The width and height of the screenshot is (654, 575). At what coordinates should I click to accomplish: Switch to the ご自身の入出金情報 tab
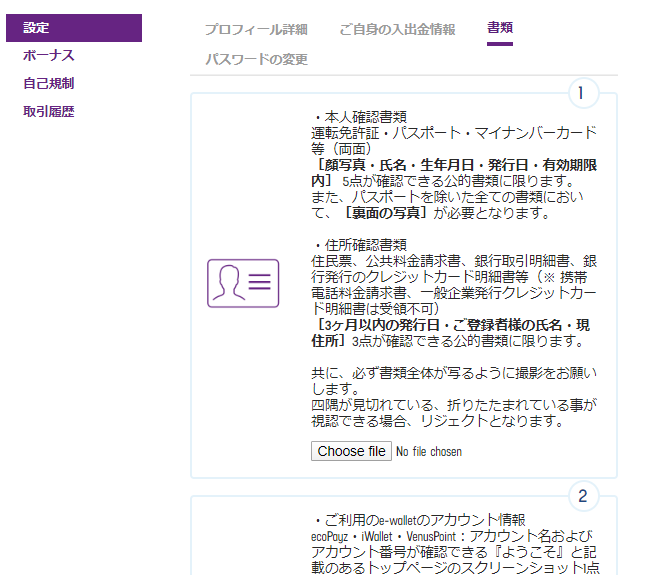pos(397,29)
